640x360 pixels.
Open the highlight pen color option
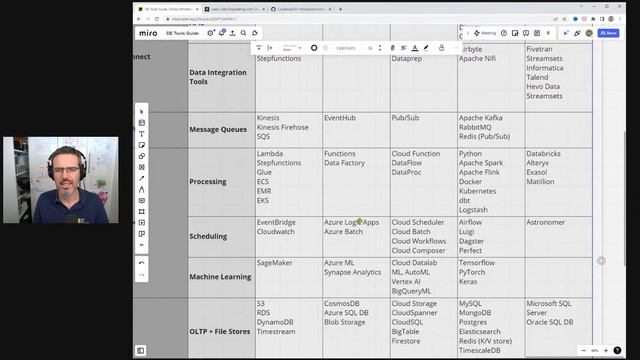426,48
